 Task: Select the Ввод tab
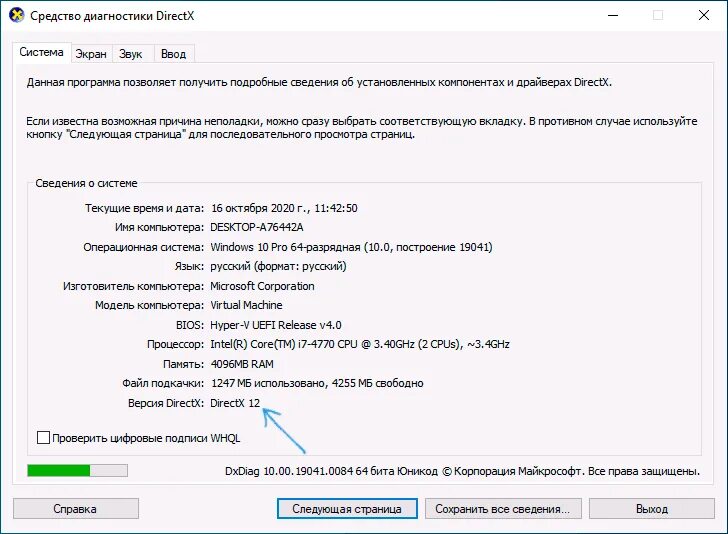[x=174, y=54]
